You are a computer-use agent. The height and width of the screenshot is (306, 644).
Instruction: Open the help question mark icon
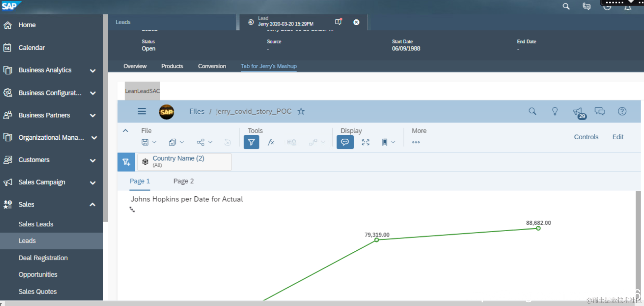click(622, 111)
